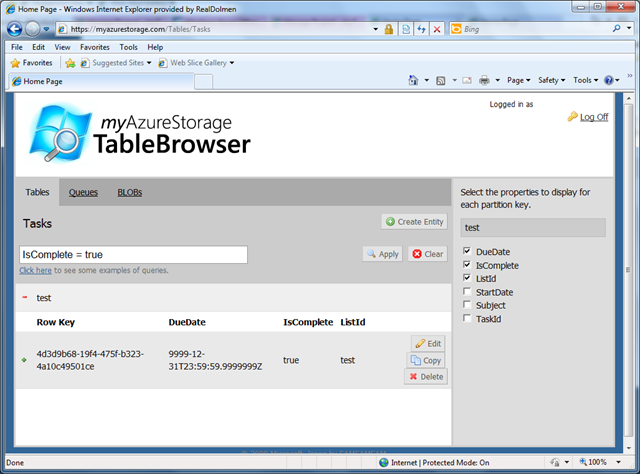Open the Favorites menu

click(95, 47)
